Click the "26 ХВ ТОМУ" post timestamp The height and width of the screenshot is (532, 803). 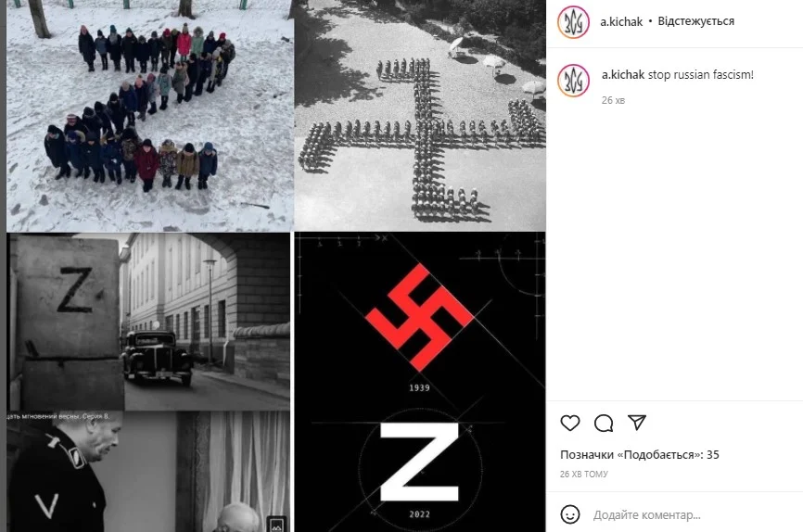click(x=584, y=475)
